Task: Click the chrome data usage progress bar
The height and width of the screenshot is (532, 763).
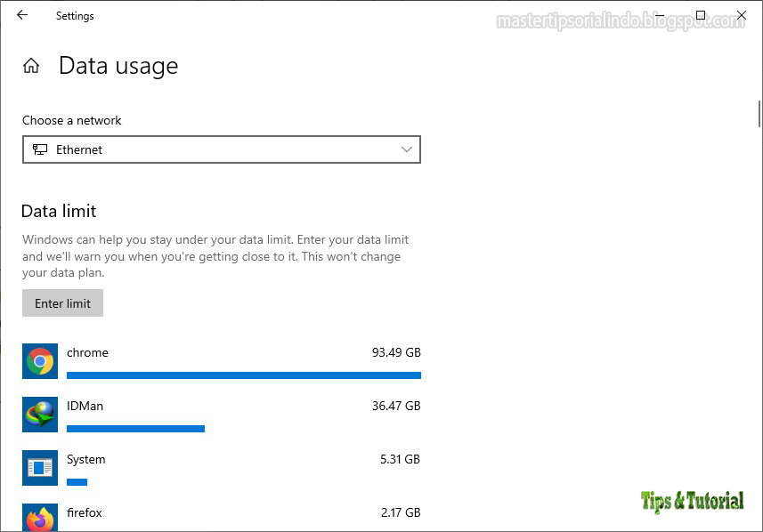Action: click(x=244, y=375)
